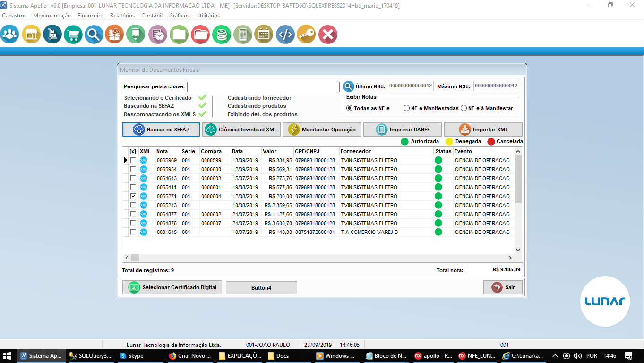644x363 pixels.
Task: Click 'Imprimir DANFE' button
Action: pyautogui.click(x=403, y=130)
